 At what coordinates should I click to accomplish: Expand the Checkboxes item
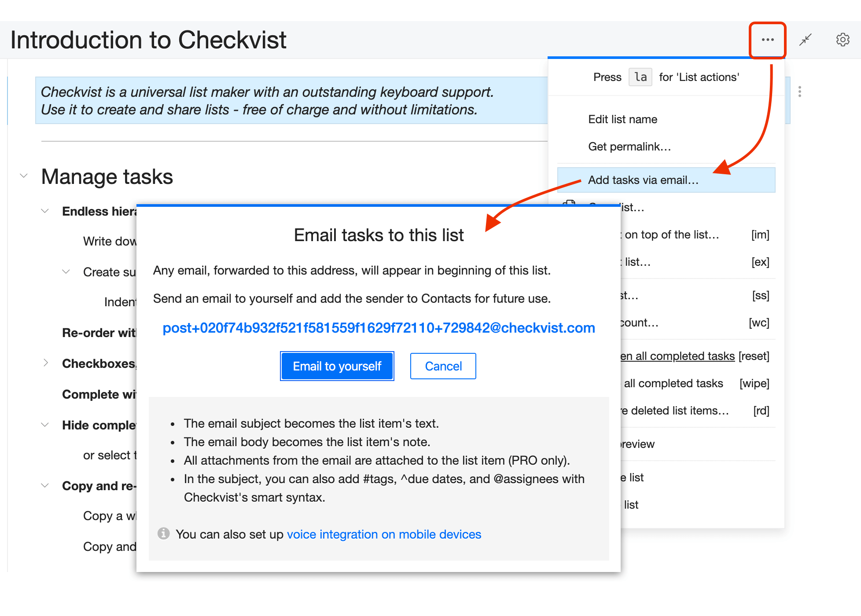click(45, 363)
